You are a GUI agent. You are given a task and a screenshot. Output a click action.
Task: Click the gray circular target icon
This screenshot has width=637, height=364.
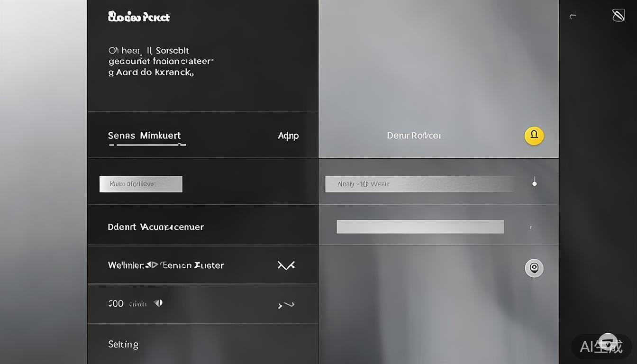(x=534, y=268)
